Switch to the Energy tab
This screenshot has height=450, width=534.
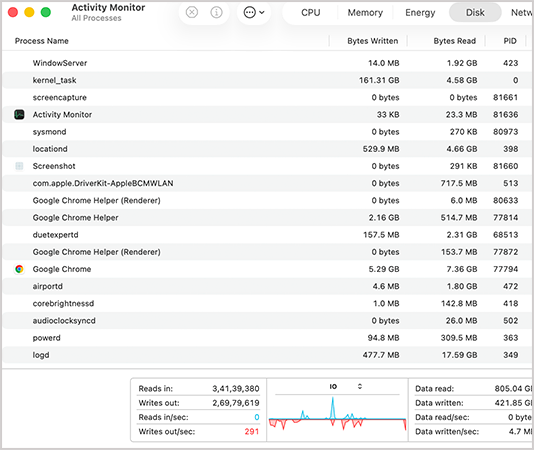coord(420,13)
